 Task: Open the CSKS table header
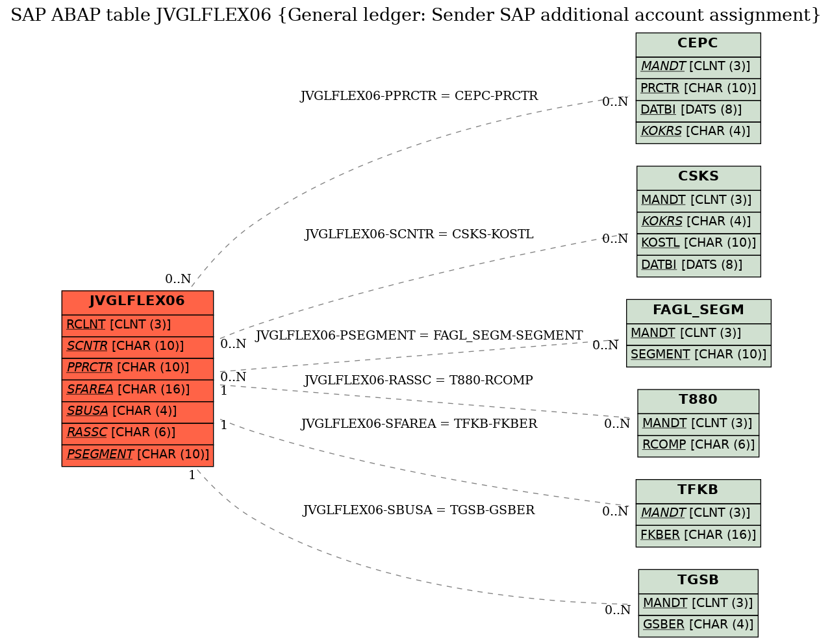[x=699, y=177]
